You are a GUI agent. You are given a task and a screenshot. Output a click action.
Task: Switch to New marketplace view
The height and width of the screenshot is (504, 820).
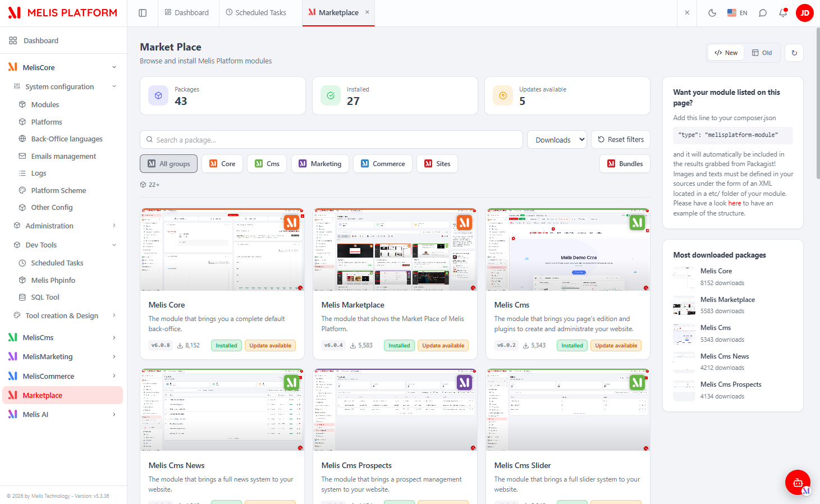click(x=726, y=53)
